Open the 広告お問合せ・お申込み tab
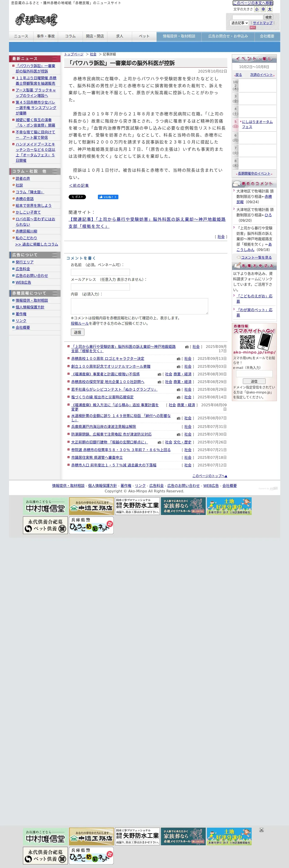Image resolution: width=289 pixels, height=868 pixels. pyautogui.click(x=228, y=36)
